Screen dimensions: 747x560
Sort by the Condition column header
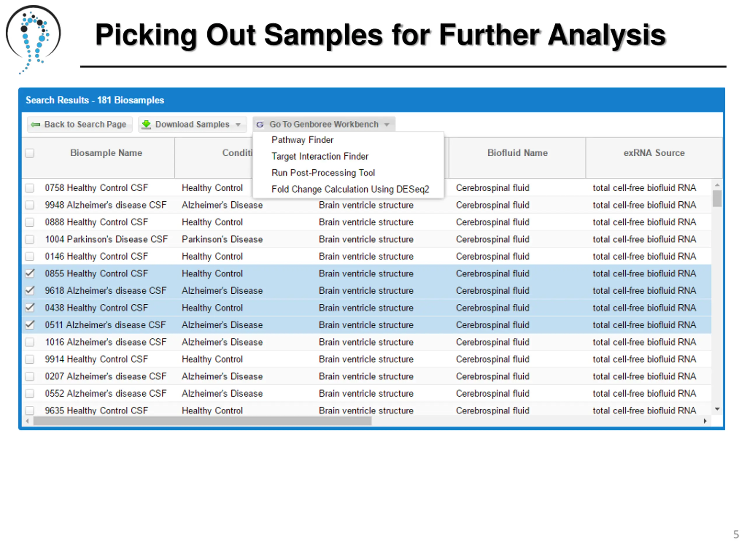(237, 153)
